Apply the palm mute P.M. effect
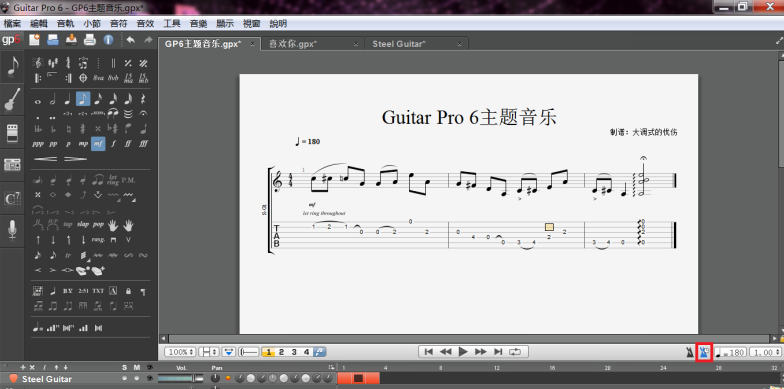784x389 pixels. [x=128, y=180]
